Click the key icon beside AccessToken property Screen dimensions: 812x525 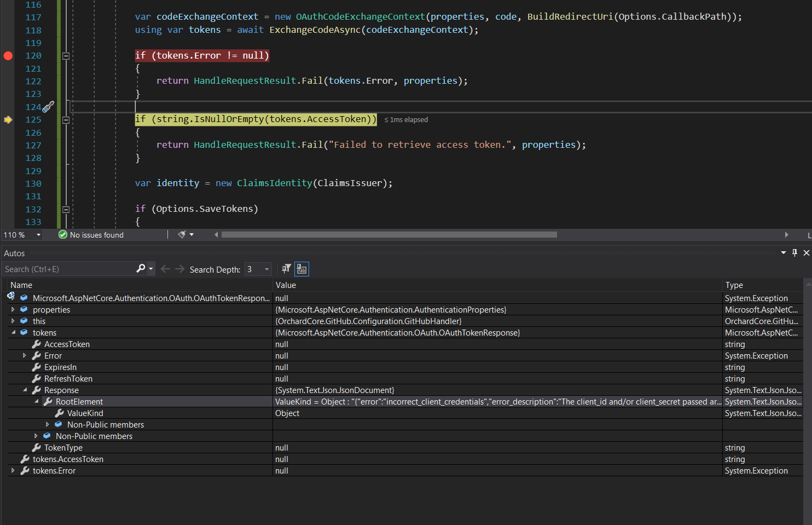[36, 344]
